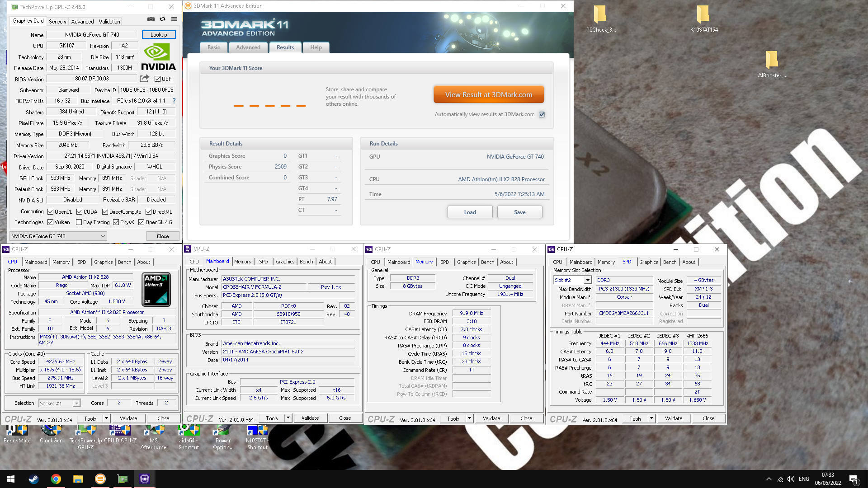Open File Explorer from the taskbar
This screenshot has height=488, width=868.
pyautogui.click(x=78, y=479)
